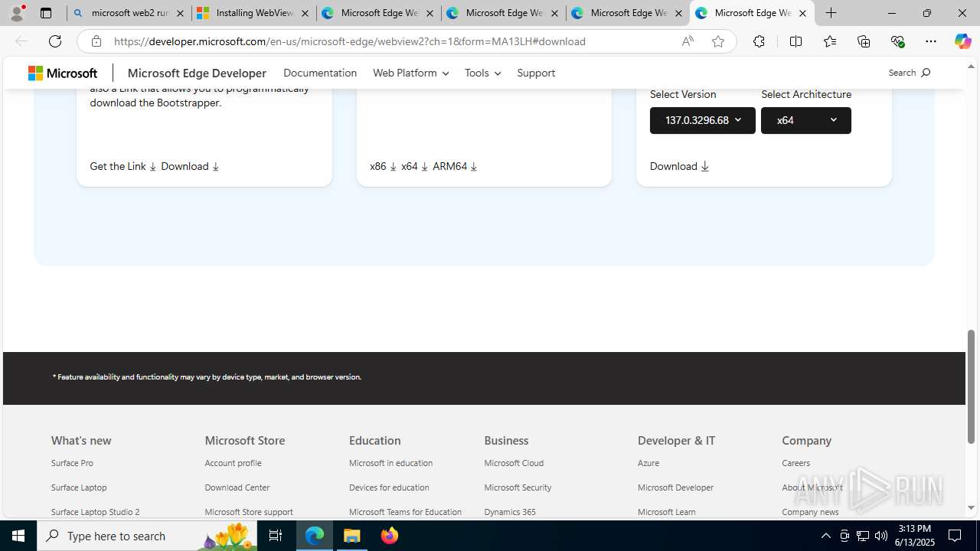Download the ARM64 standalone installer
The height and width of the screenshot is (551, 980).
click(455, 166)
